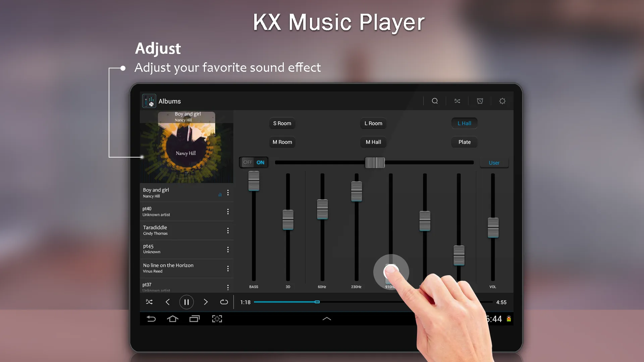Expand options for Boy and girl track
The height and width of the screenshot is (362, 644).
tap(228, 193)
